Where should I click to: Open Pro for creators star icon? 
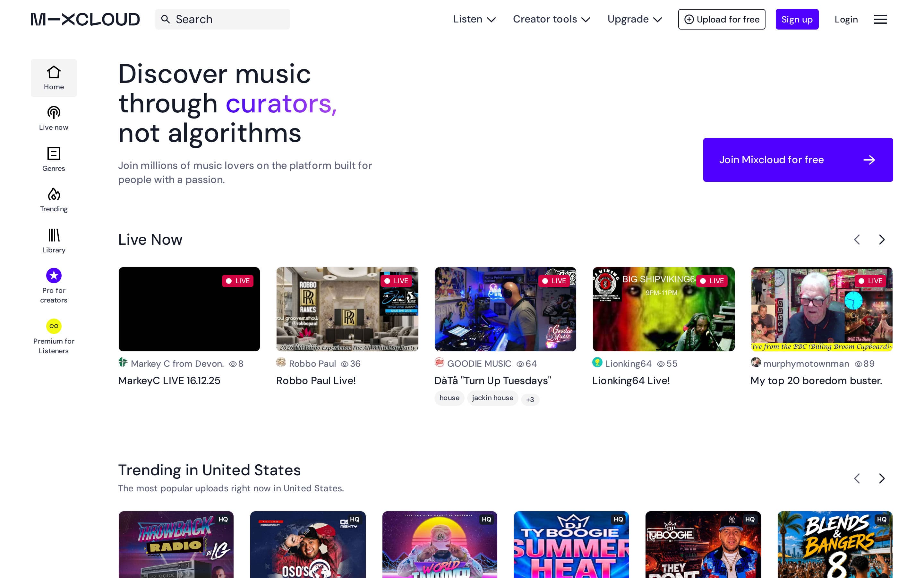point(54,275)
